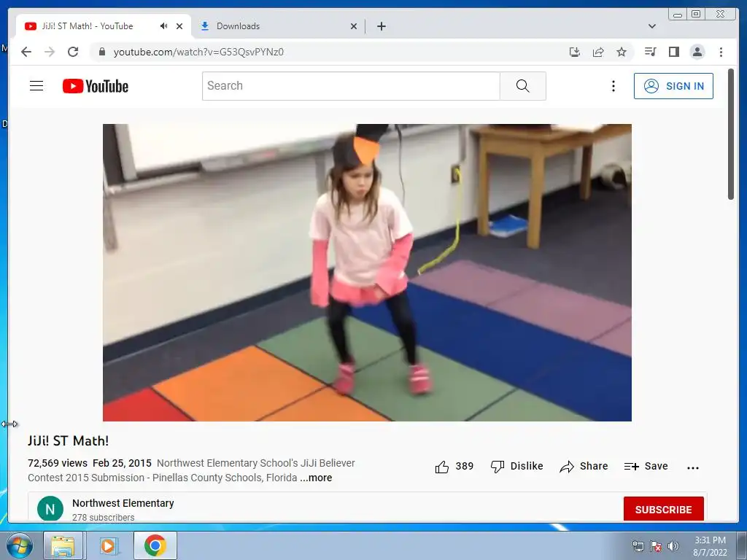The image size is (747, 560).
Task: Click the address bar URL
Action: 198,52
